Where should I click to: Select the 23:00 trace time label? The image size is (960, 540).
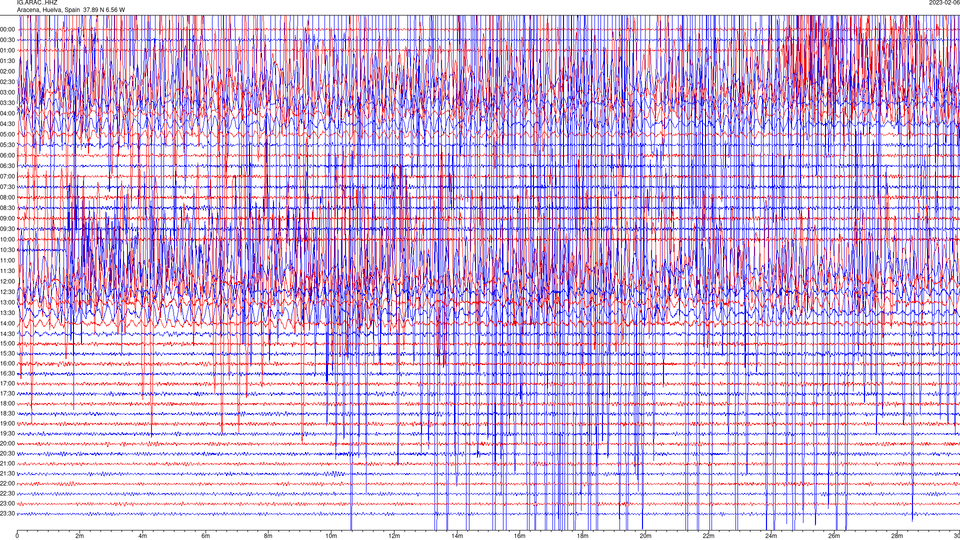pyautogui.click(x=7, y=503)
